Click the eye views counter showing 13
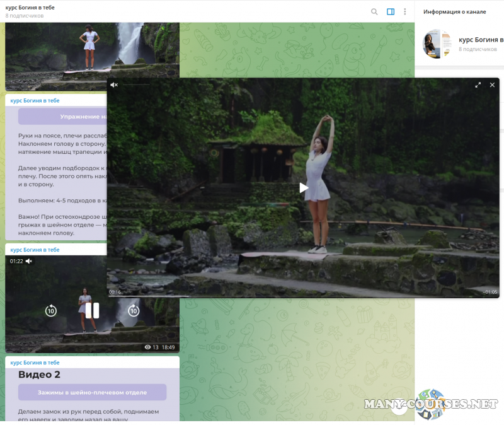Screen dimensions: 504x425 coord(151,347)
